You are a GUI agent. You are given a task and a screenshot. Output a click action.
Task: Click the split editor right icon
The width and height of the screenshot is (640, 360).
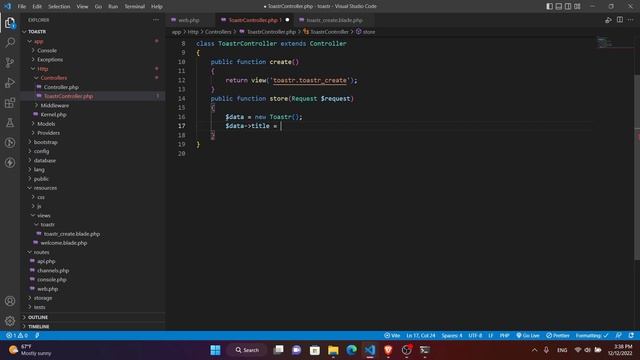620,20
